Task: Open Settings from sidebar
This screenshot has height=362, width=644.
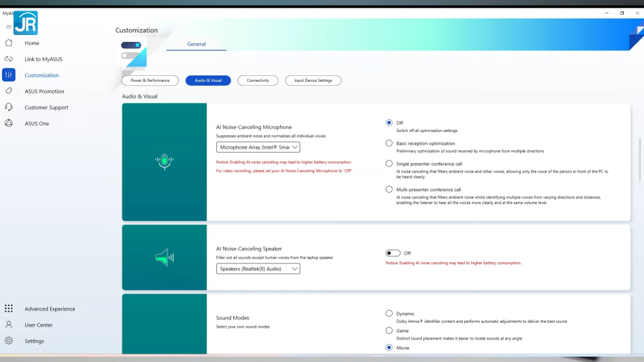Action: point(34,340)
